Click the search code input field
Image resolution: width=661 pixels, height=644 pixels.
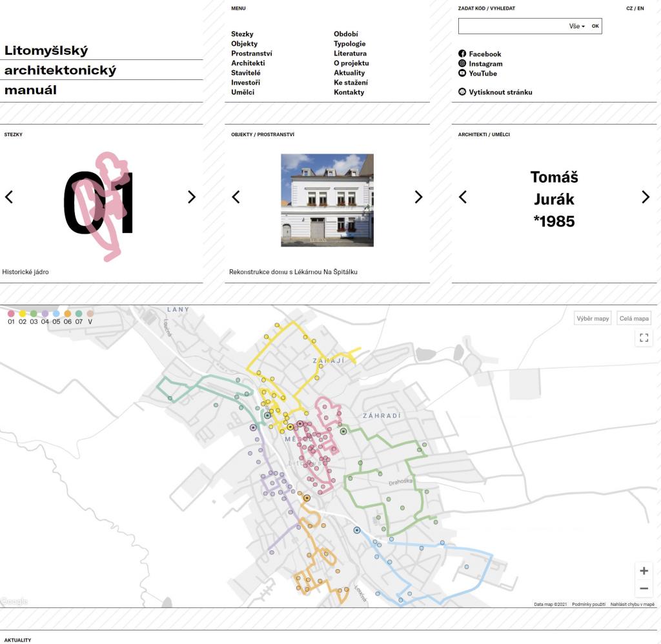coord(511,26)
